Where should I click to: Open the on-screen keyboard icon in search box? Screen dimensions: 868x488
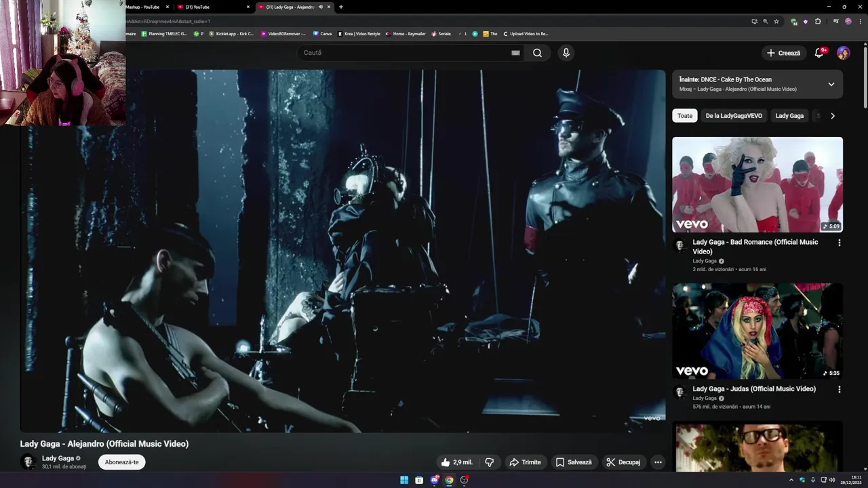(x=515, y=53)
